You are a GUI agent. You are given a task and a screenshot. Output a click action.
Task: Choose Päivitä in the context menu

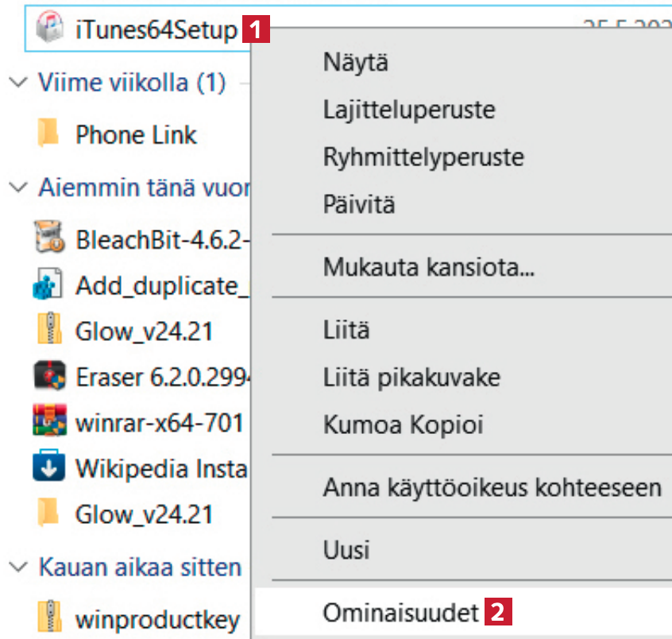pyautogui.click(x=358, y=204)
